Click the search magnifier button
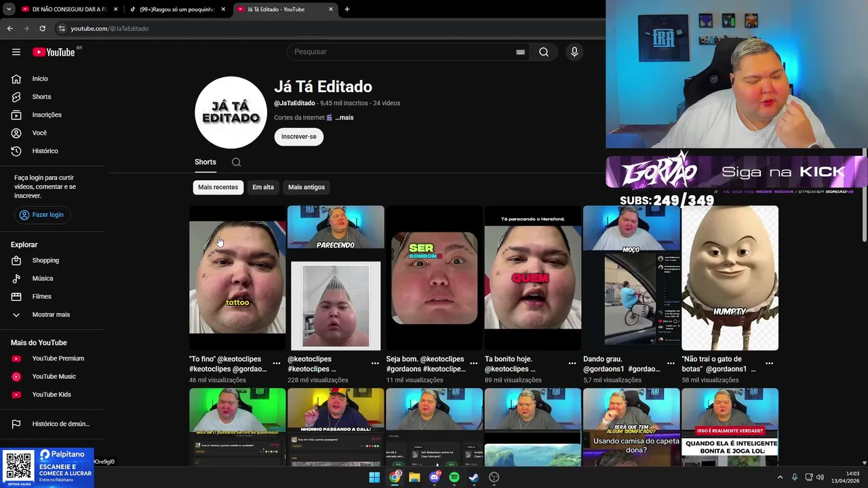The image size is (868, 488). [x=544, y=52]
